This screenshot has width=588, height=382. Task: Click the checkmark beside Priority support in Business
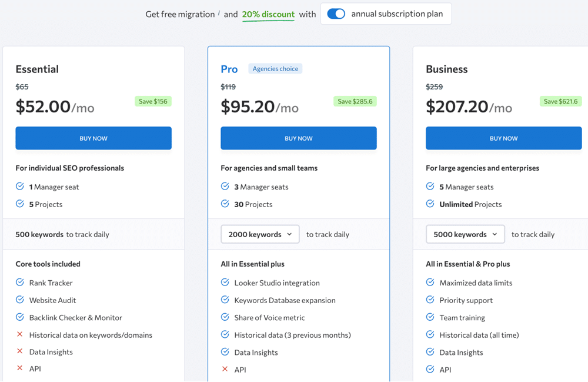[x=430, y=300]
